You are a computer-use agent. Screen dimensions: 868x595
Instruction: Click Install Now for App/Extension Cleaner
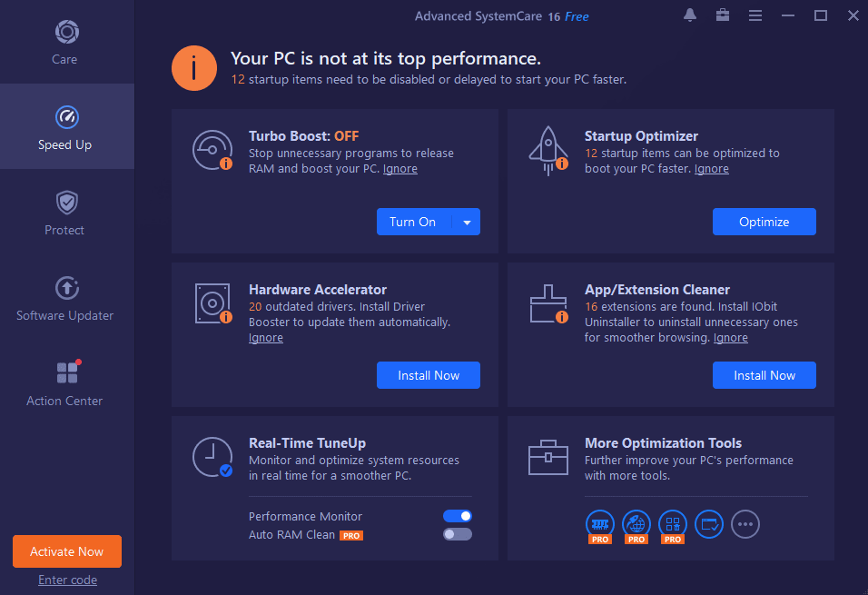point(764,375)
